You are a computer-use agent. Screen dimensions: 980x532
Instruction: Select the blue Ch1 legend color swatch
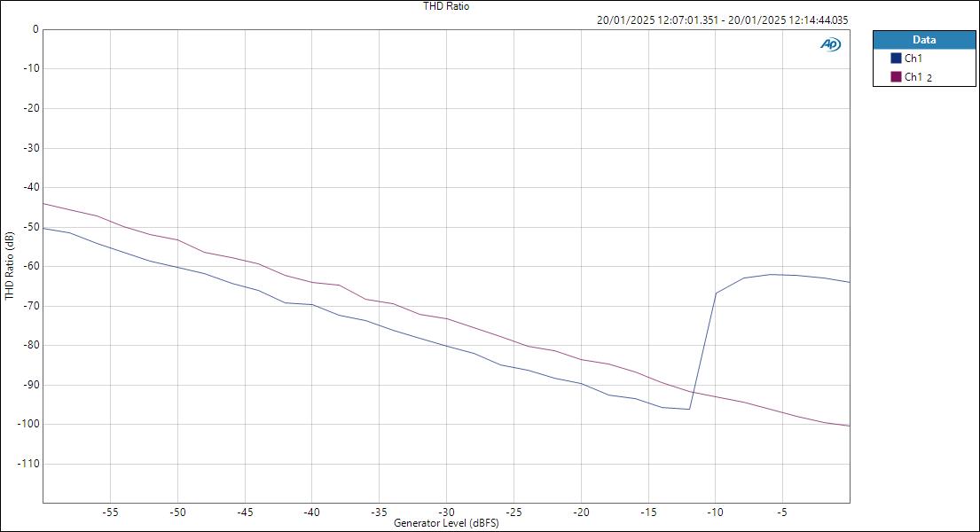pyautogui.click(x=896, y=59)
